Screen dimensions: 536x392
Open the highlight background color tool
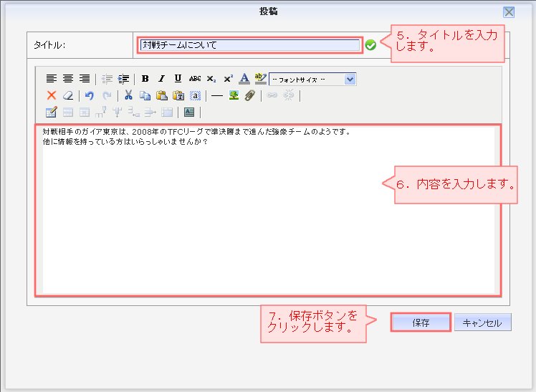tap(261, 79)
